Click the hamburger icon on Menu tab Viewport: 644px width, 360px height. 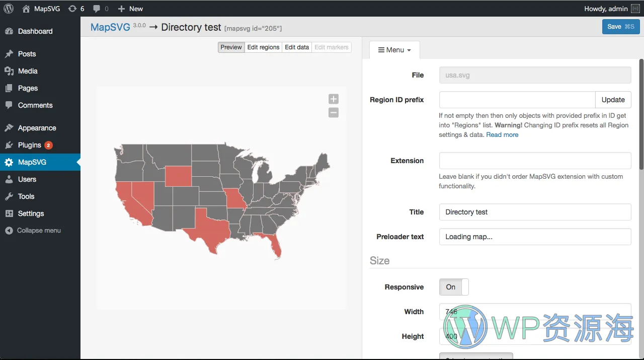[x=381, y=50]
